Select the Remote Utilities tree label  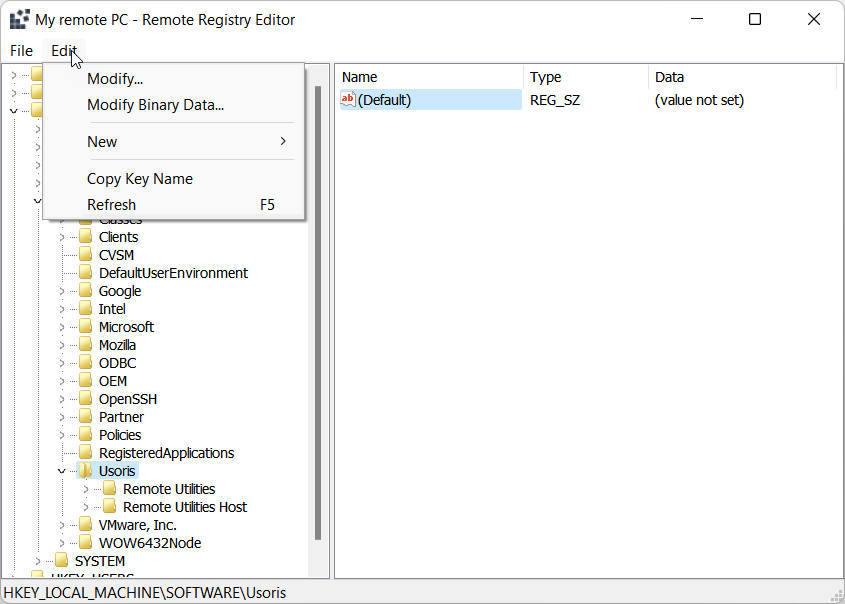169,489
